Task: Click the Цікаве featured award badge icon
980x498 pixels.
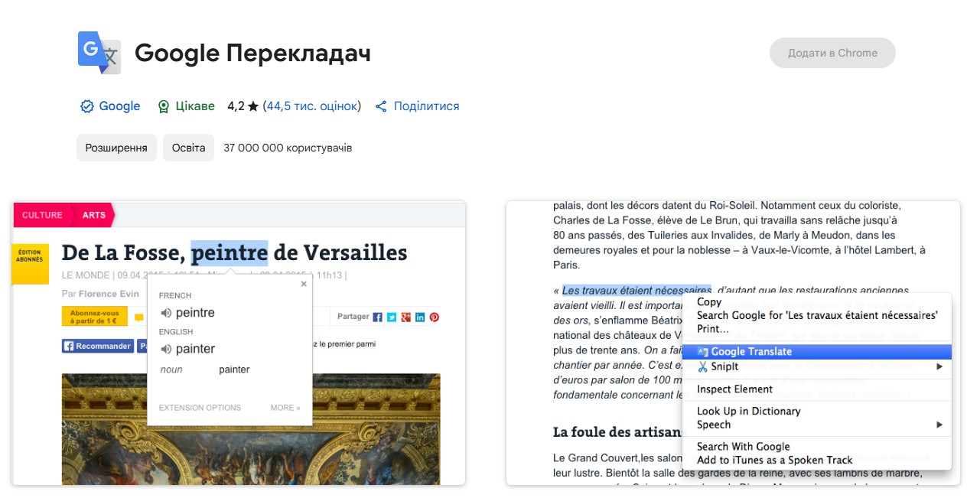Action: coord(163,106)
